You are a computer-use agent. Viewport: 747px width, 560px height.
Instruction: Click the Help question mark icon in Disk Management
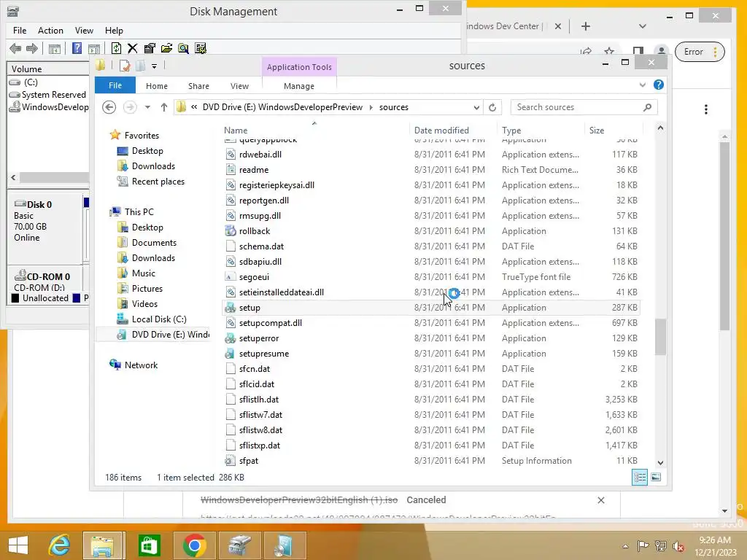[x=77, y=48]
